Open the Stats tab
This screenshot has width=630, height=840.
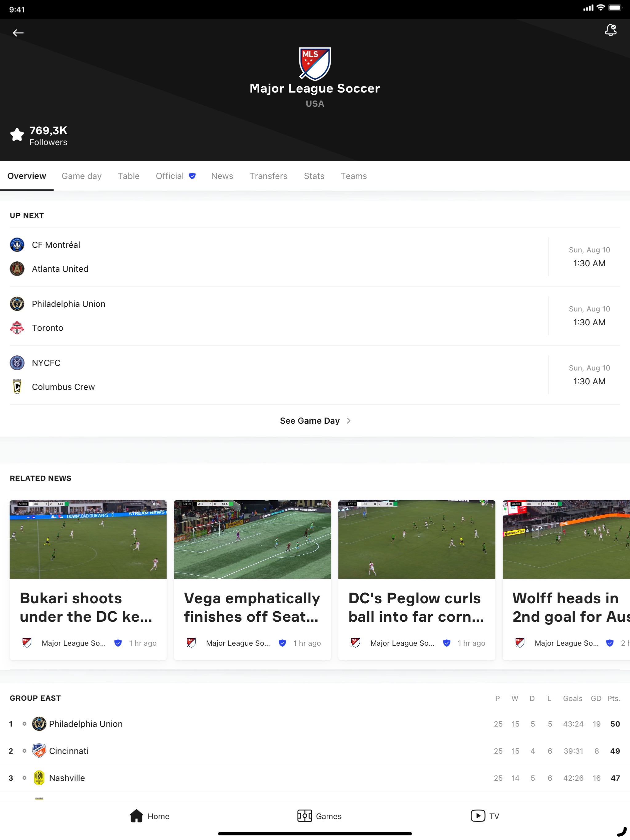pos(314,176)
